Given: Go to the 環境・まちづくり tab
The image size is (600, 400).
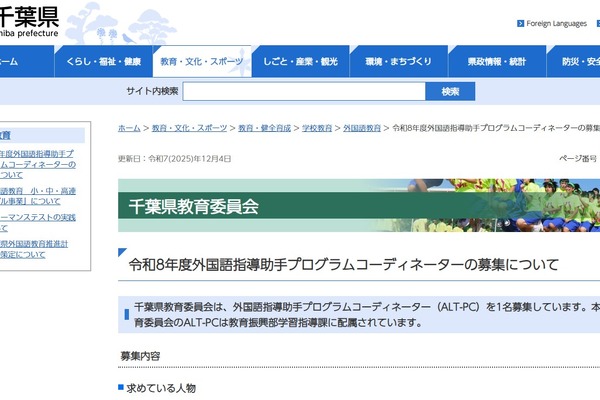Looking at the screenshot, I should click(398, 61).
